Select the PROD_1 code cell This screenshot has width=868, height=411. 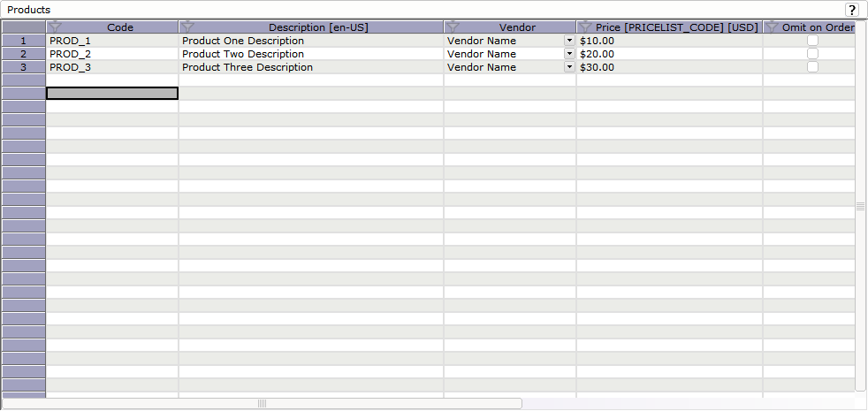coord(112,41)
